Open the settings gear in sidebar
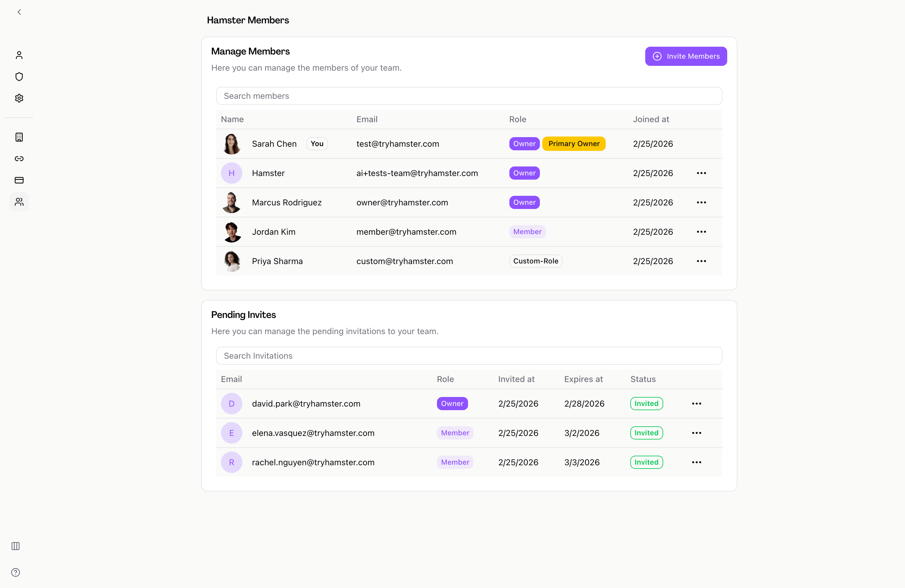The width and height of the screenshot is (905, 588). 19,98
